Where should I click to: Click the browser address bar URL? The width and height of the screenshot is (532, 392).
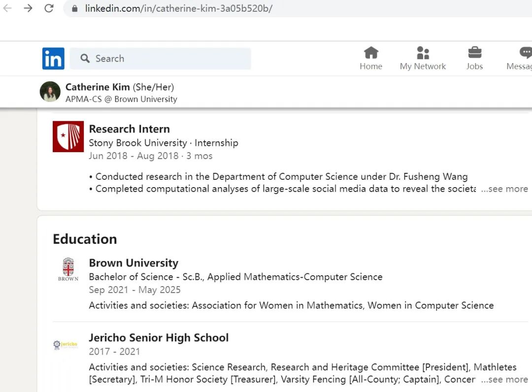point(178,8)
